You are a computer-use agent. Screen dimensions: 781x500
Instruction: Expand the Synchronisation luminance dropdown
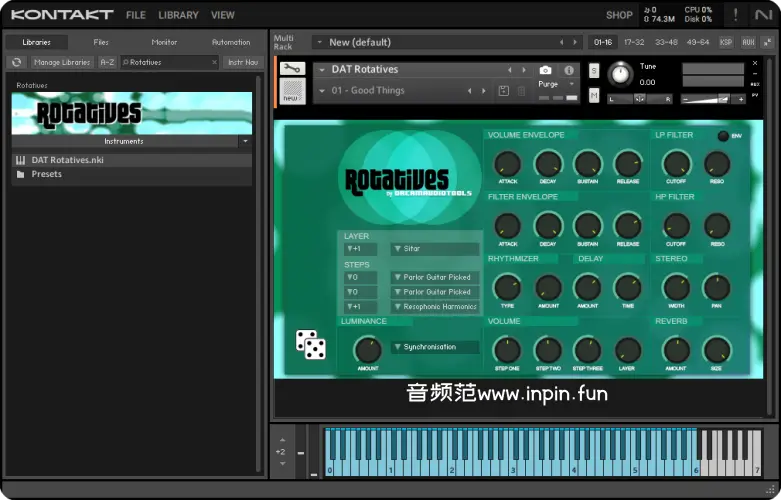434,347
